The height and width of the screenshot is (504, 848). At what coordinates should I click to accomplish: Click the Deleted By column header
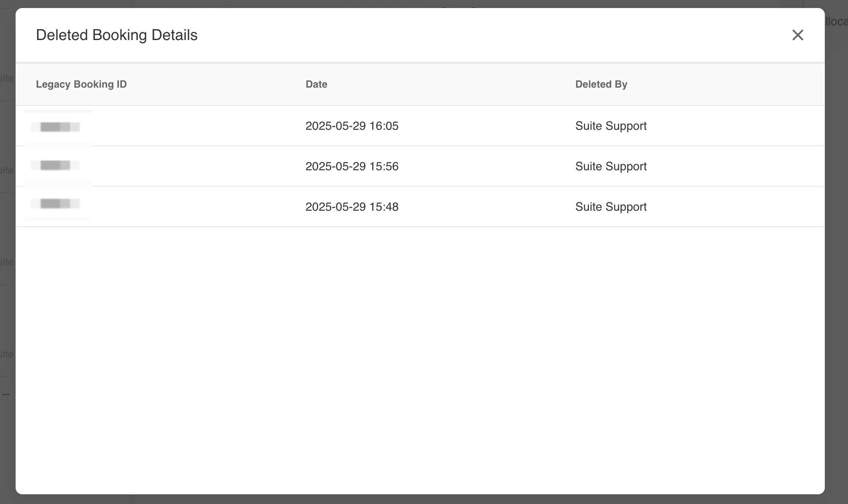point(601,84)
